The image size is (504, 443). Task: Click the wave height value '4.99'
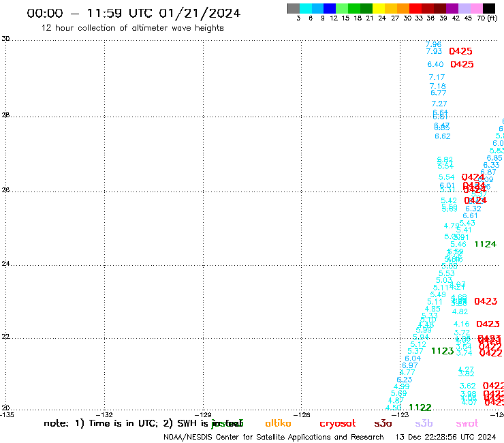pyautogui.click(x=401, y=386)
